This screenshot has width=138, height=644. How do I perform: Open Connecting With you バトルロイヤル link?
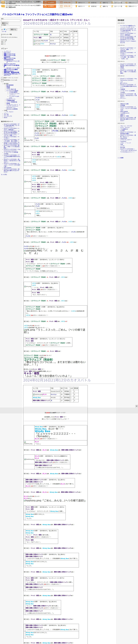(x=12, y=74)
